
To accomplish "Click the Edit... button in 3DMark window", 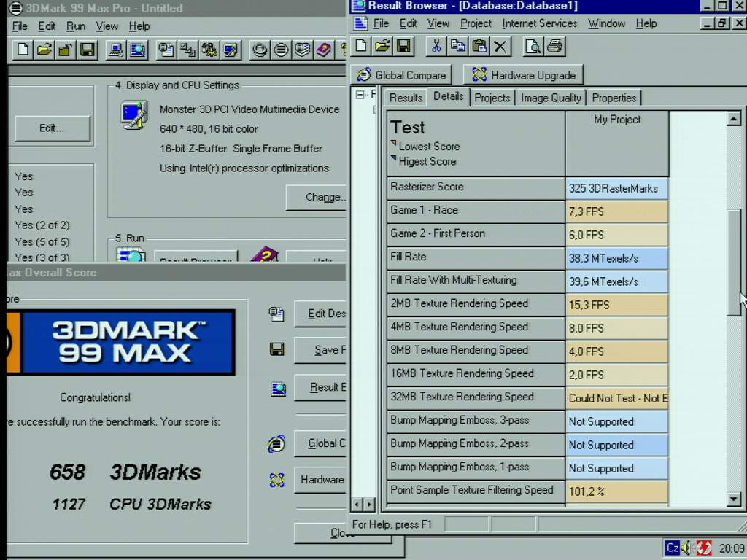I will (52, 128).
